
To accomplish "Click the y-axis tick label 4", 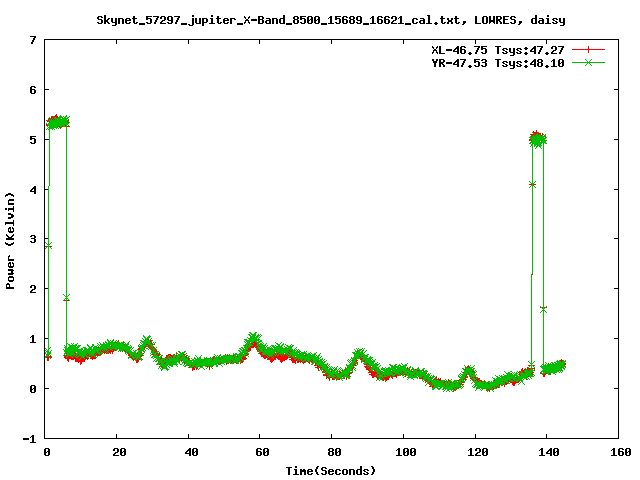I will (x=33, y=190).
